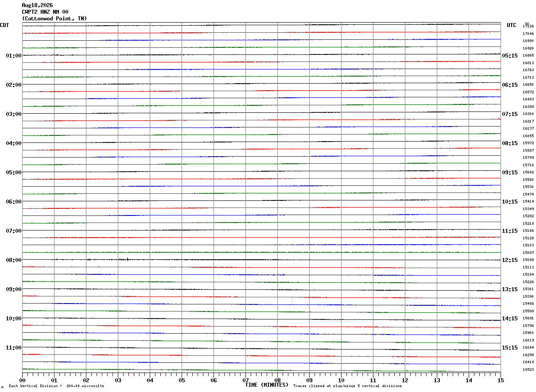Click the TIME (MINUTES) axis title

click(x=267, y=385)
